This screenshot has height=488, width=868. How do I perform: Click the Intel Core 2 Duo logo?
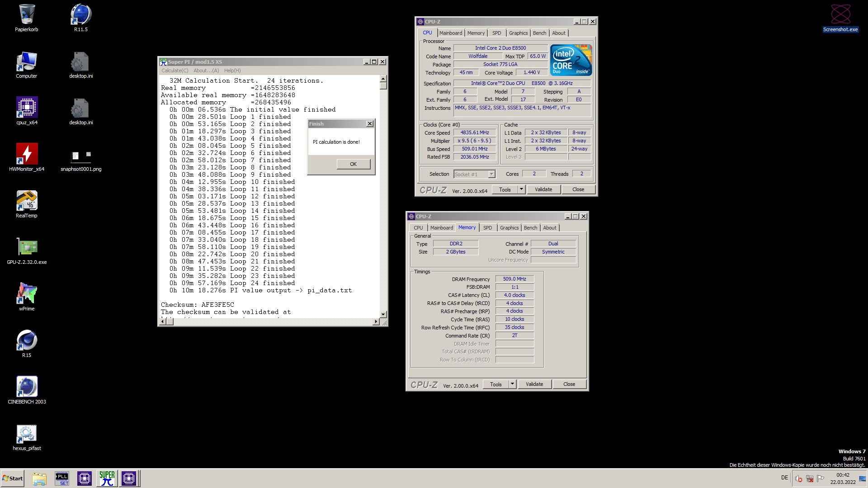(571, 60)
